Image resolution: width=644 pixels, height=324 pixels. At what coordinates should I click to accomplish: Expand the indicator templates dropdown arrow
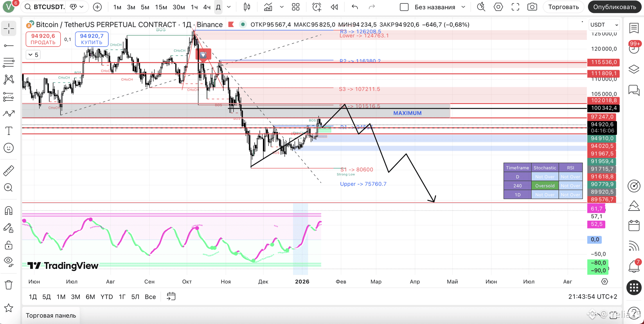(x=282, y=7)
